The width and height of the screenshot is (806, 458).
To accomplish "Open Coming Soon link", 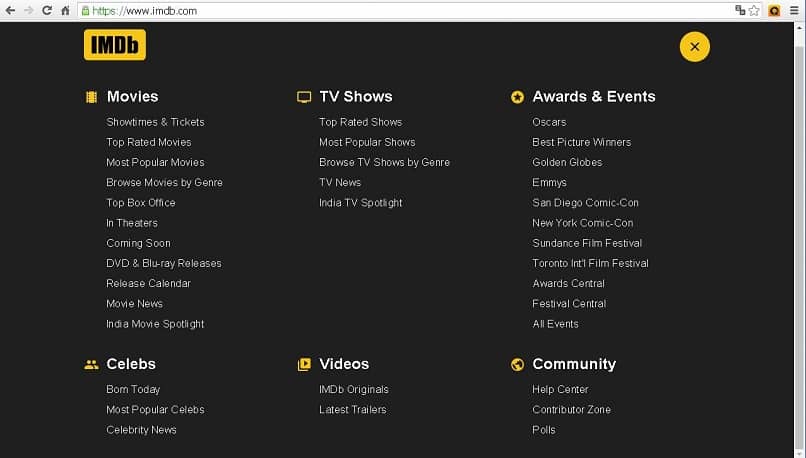I will pyautogui.click(x=138, y=243).
